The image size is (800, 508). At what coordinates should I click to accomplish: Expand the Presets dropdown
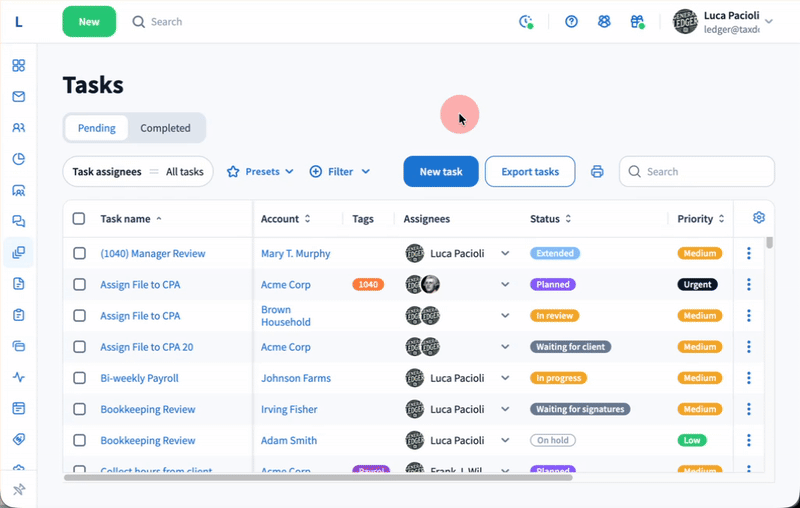pos(260,172)
